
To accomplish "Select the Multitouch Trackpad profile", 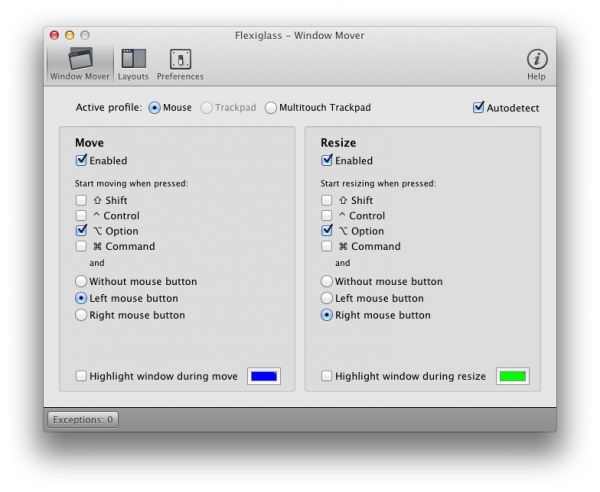I will [271, 108].
